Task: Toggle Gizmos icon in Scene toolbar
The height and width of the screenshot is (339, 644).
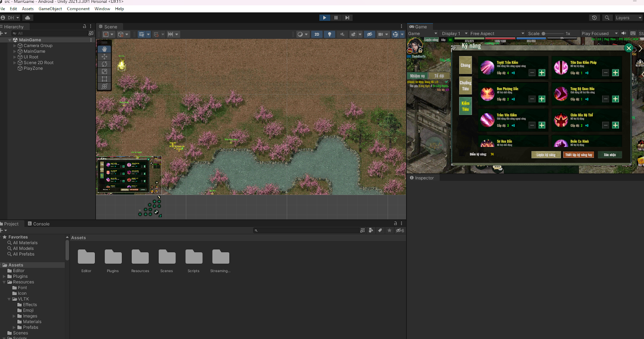Action: pos(395,34)
